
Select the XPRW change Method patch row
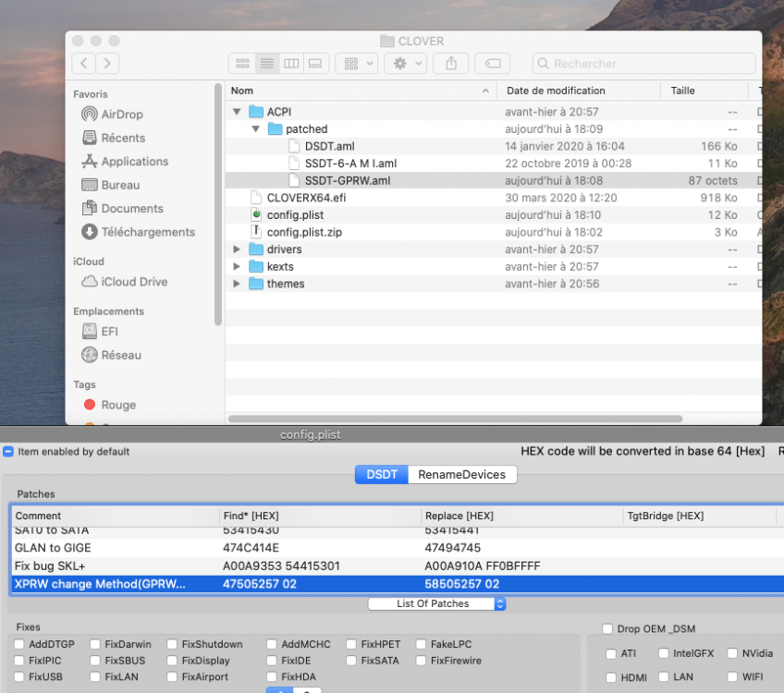coord(398,584)
